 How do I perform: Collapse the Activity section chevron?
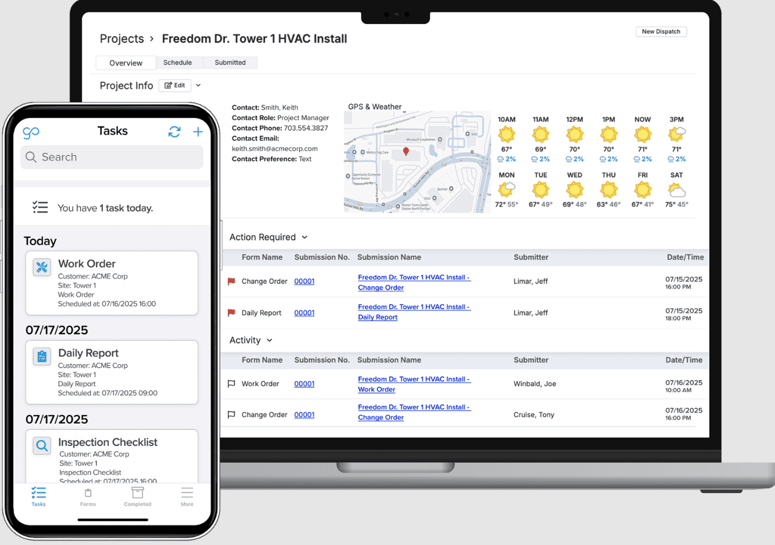pyautogui.click(x=269, y=340)
